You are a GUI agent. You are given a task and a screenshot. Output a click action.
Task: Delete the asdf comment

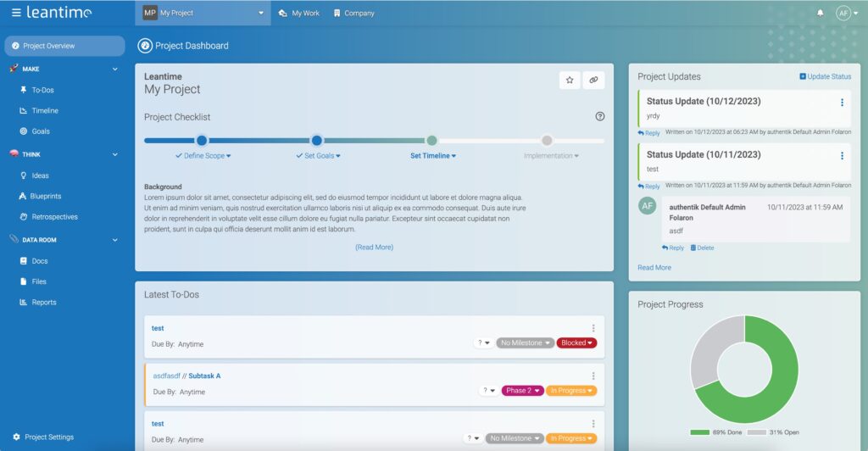point(702,248)
